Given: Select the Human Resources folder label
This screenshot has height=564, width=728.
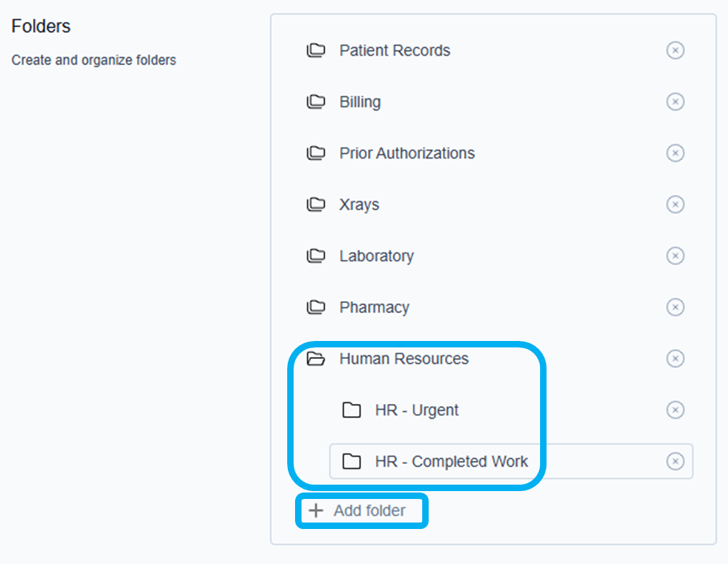Looking at the screenshot, I should click(404, 359).
